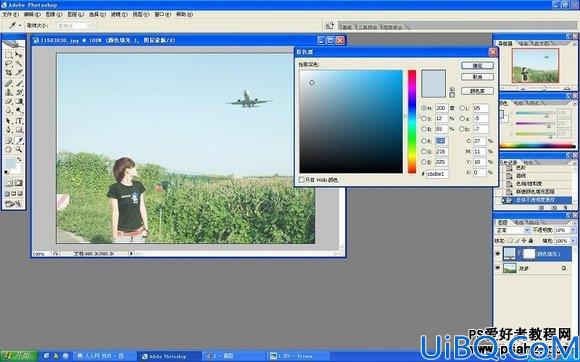Switch to the Channels tab

point(519,223)
